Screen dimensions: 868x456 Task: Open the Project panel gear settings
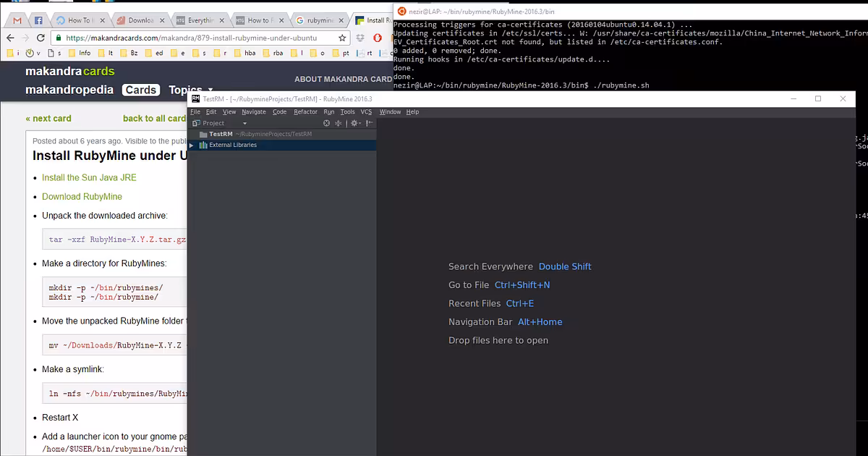(354, 123)
